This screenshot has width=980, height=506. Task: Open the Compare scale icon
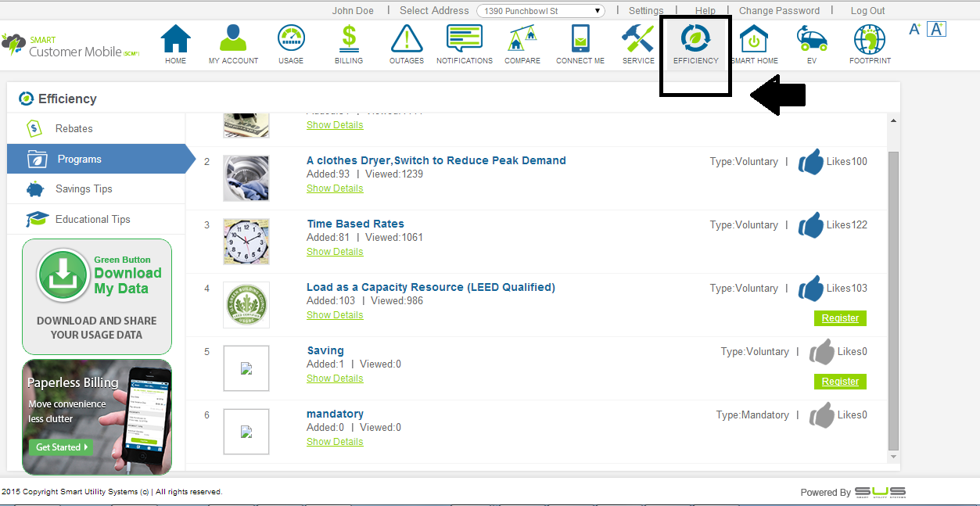click(x=522, y=40)
